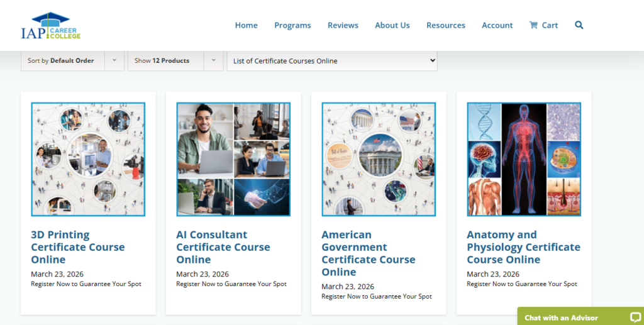The height and width of the screenshot is (325, 644).
Task: Click the chat bubble icon
Action: (x=635, y=317)
